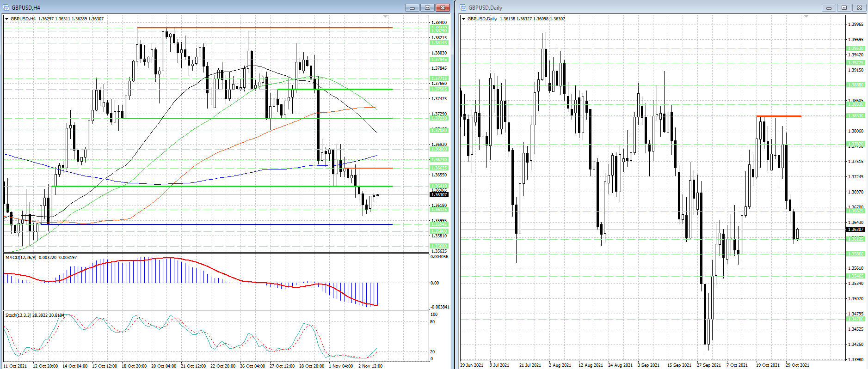868x369 pixels.
Task: Activate the GBPUSD,Daily window title bar
Action: click(x=647, y=7)
